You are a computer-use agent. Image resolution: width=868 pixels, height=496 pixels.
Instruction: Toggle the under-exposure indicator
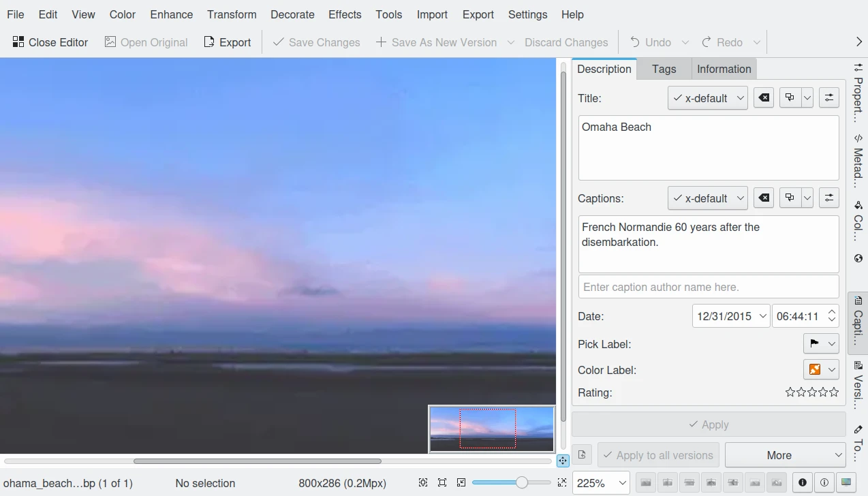[803, 482]
